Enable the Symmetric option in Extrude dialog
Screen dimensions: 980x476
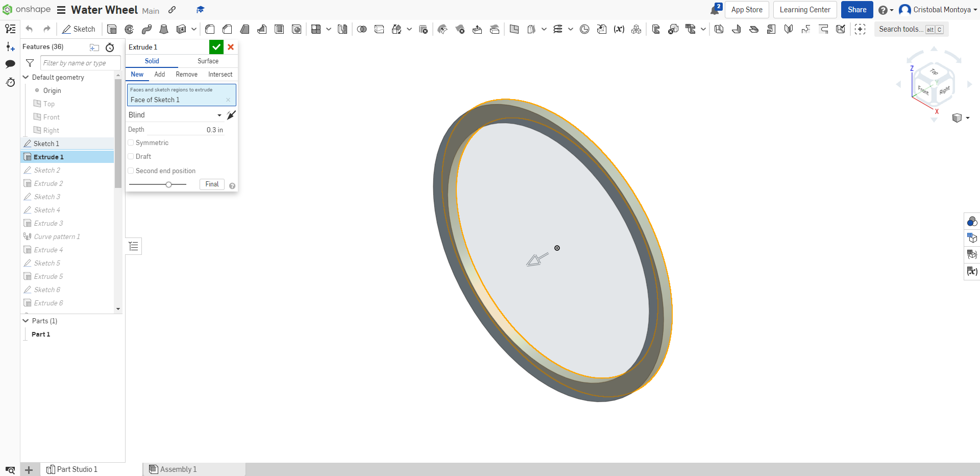[x=131, y=142]
